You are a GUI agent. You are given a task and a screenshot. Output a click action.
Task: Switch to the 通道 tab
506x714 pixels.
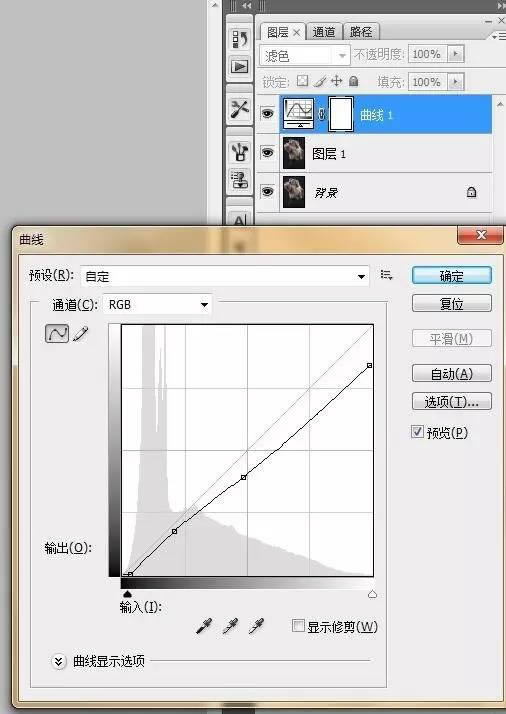click(324, 32)
